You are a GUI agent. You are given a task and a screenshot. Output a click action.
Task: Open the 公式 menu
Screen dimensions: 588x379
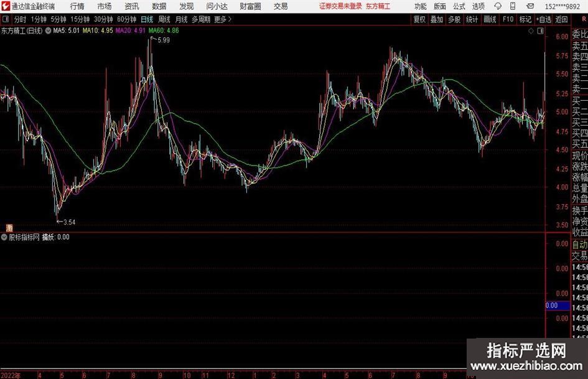point(459,6)
